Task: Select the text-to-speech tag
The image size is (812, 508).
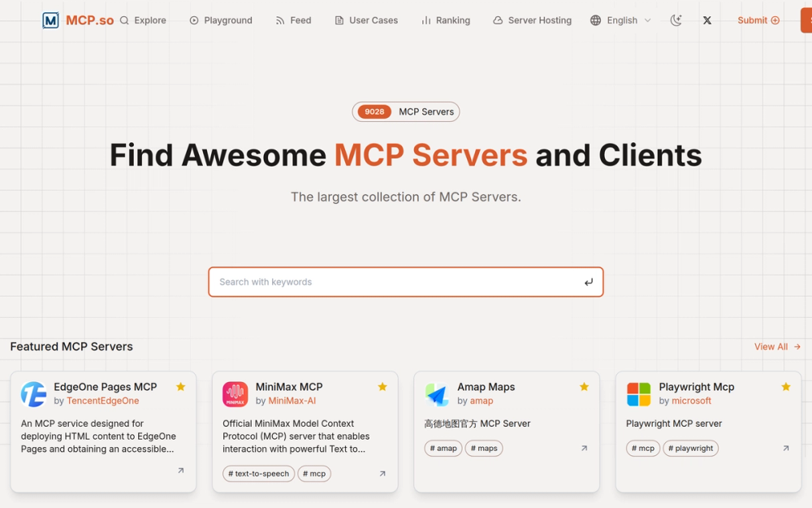Action: [258, 474]
